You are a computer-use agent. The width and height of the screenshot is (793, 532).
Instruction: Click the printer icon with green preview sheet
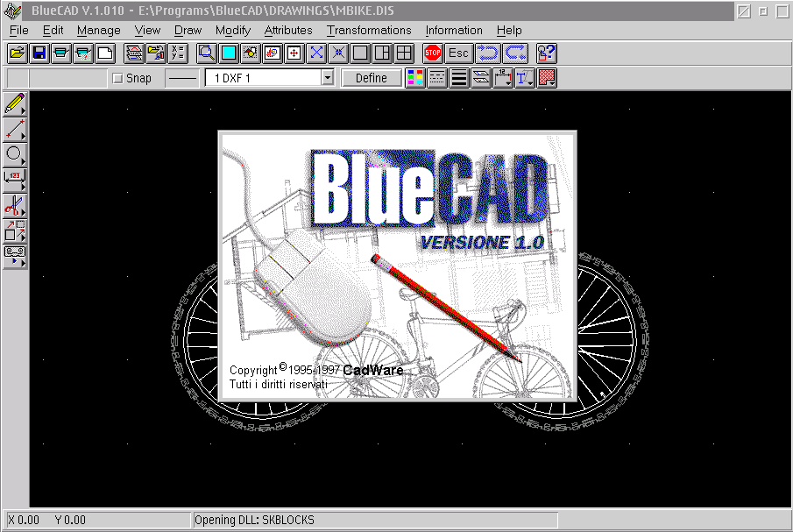tap(83, 53)
